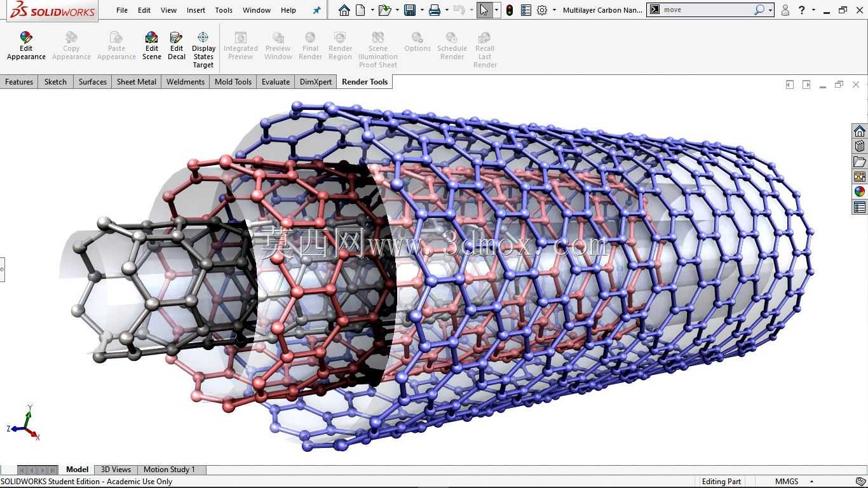868x488 pixels.
Task: Open the Edit Appearance tool
Action: click(26, 46)
